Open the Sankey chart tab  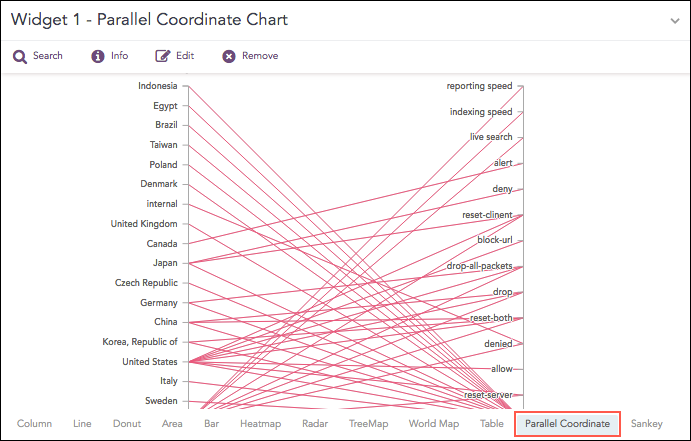coord(647,424)
